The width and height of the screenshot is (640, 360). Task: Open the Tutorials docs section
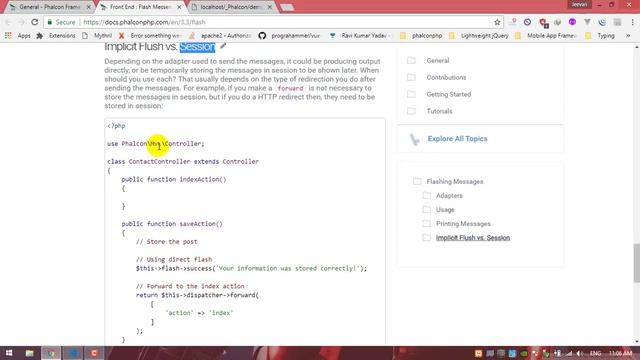pos(439,111)
